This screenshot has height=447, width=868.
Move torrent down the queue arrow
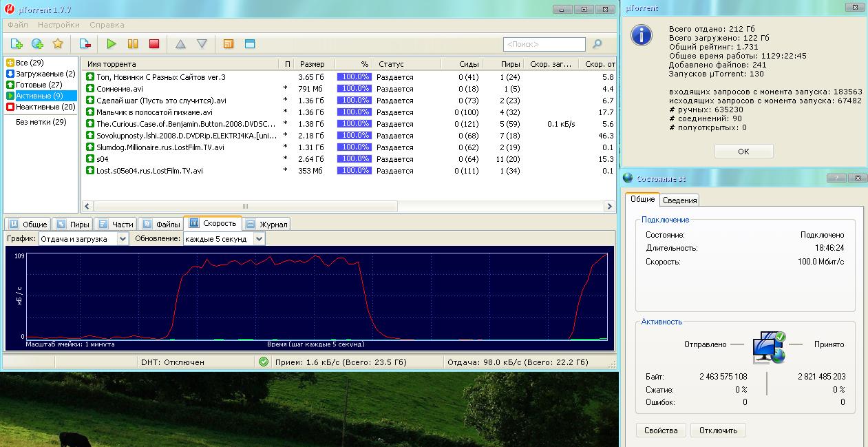coord(202,44)
